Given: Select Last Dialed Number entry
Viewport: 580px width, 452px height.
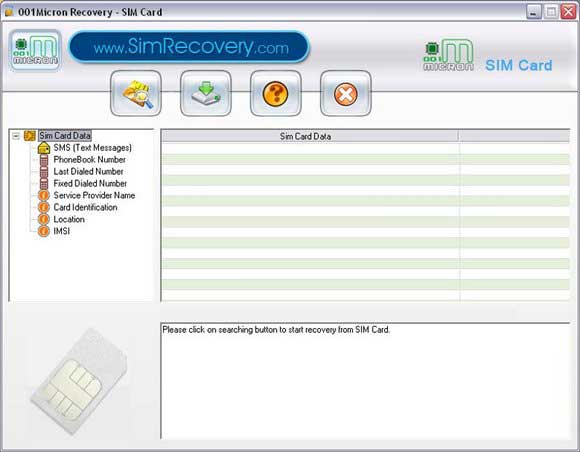Looking at the screenshot, I should tap(88, 171).
